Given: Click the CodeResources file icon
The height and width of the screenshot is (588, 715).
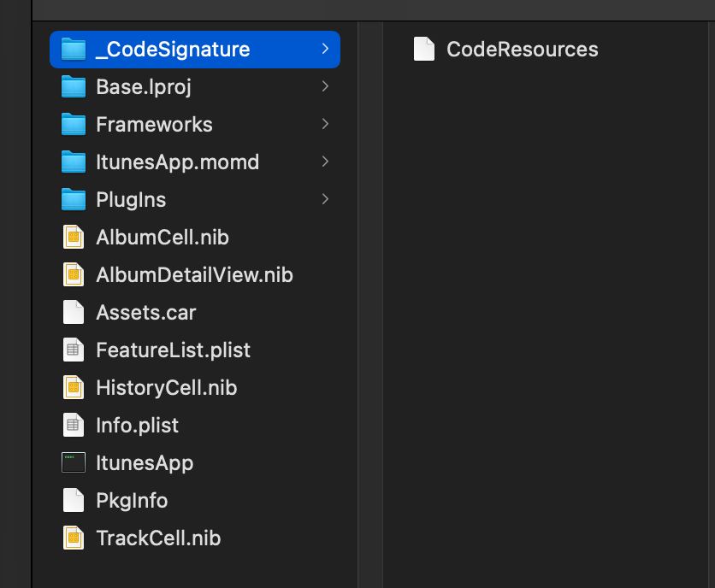Looking at the screenshot, I should 424,49.
